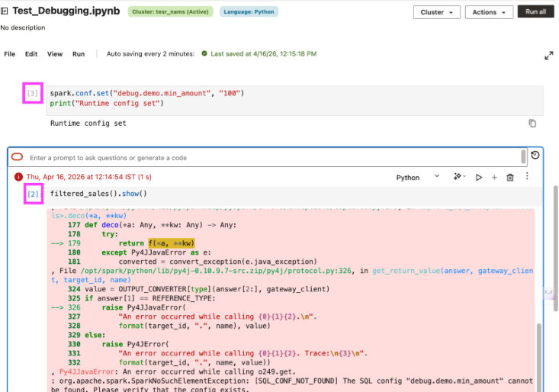The image size is (559, 392).
Task: Open the File menu
Action: (x=10, y=54)
